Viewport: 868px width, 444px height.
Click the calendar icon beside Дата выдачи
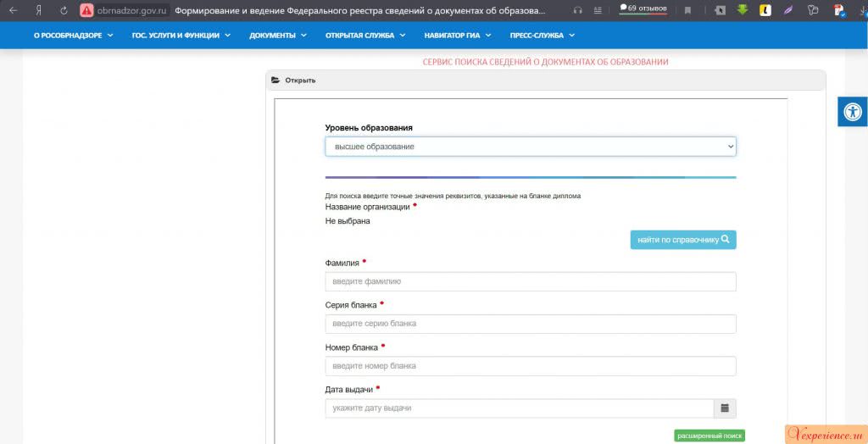coord(725,408)
